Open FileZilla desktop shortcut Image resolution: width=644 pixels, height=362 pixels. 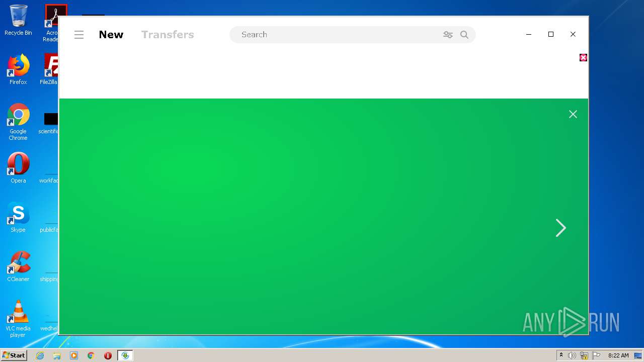pyautogui.click(x=49, y=69)
